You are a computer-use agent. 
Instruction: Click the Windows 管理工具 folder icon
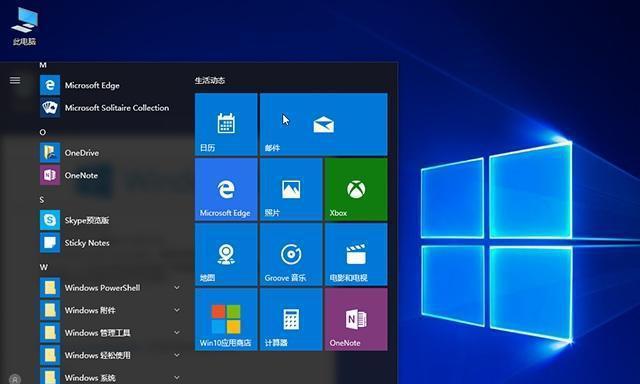click(x=50, y=333)
